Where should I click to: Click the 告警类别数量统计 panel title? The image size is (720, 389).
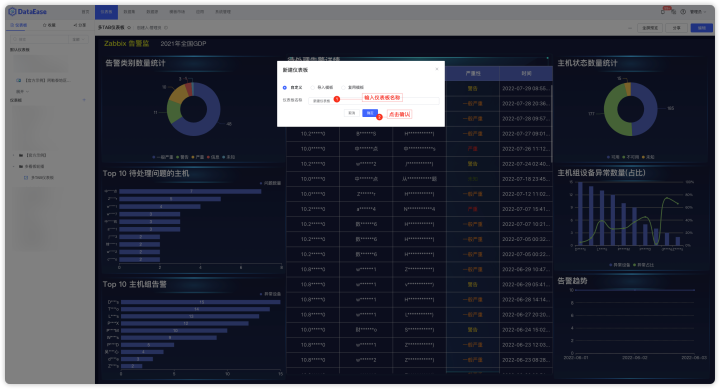135,63
